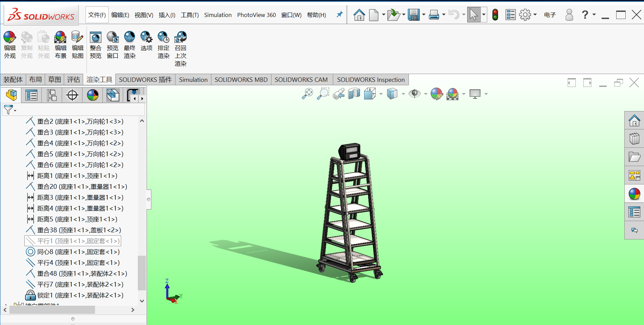644x325 pixels.
Task: Open the Schedule Render (排定渲染) tool
Action: 163,45
